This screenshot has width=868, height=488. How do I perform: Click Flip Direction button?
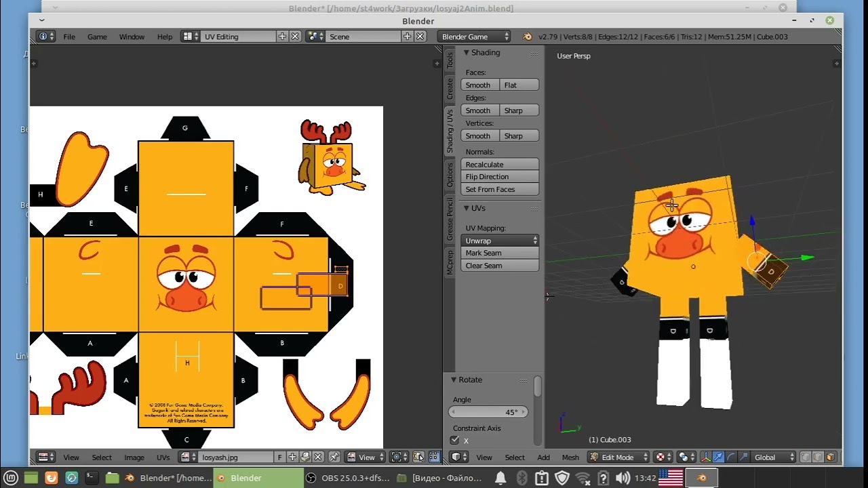(x=500, y=177)
